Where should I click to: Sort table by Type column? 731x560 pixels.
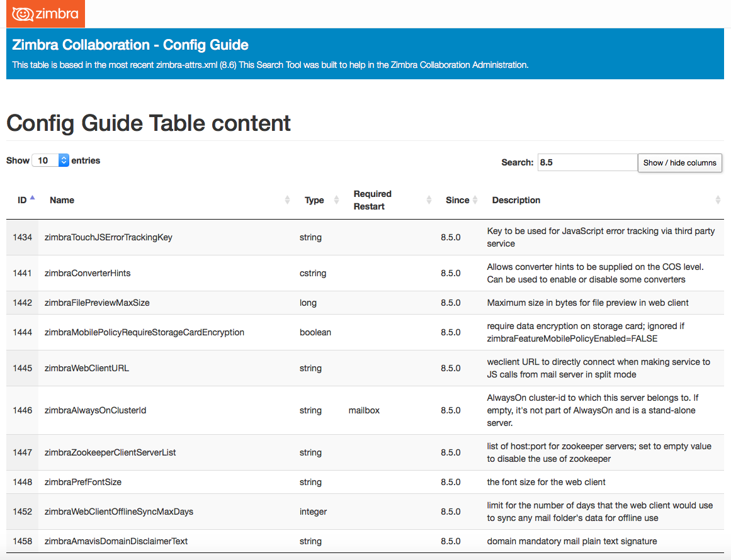point(318,200)
